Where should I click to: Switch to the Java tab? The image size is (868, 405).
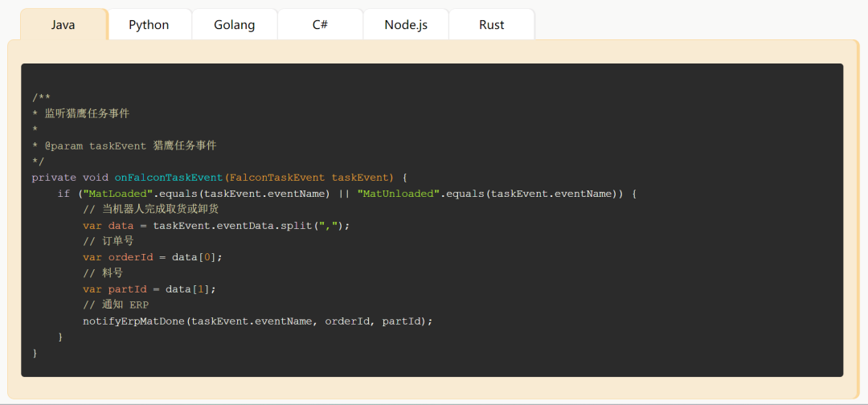tap(63, 25)
